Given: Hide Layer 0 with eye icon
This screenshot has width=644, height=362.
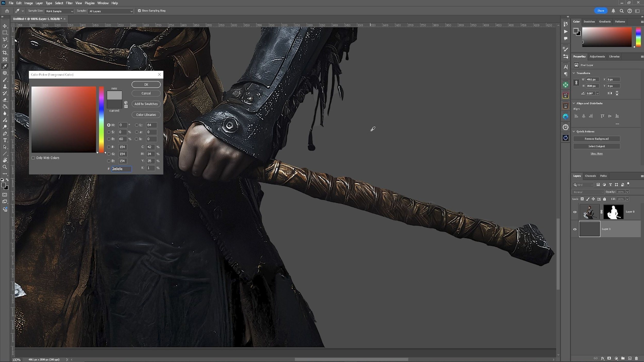Looking at the screenshot, I should point(575,212).
